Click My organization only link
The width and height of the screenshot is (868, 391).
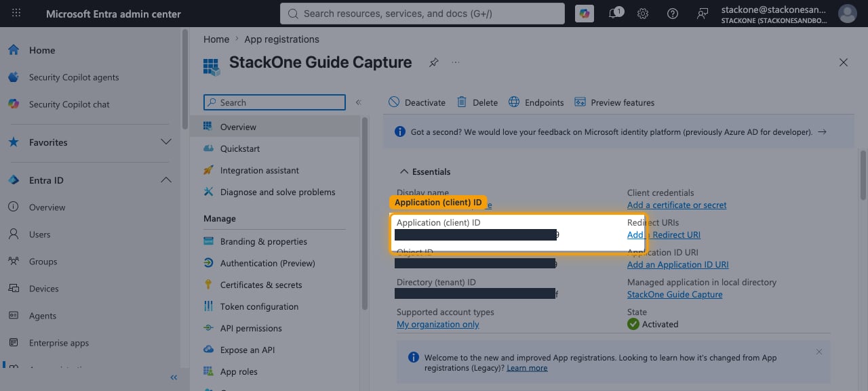click(438, 325)
